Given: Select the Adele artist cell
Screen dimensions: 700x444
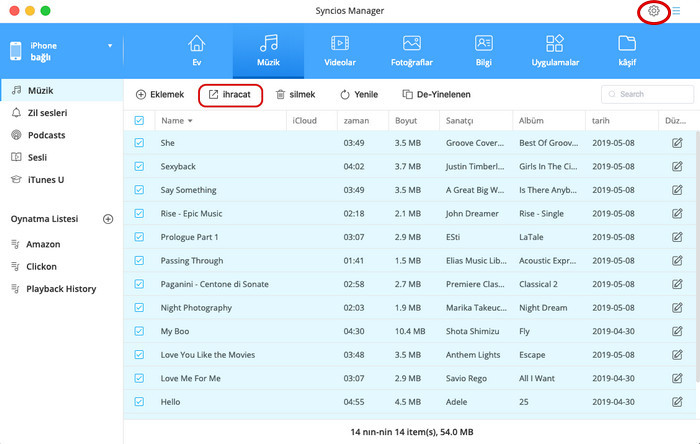Looking at the screenshot, I should [x=456, y=402].
